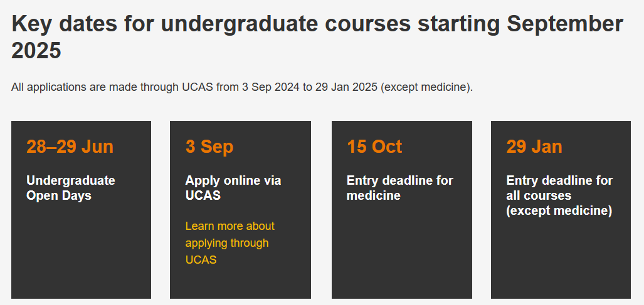Select Entry deadline for all courses text
The height and width of the screenshot is (305, 644).
pos(559,188)
